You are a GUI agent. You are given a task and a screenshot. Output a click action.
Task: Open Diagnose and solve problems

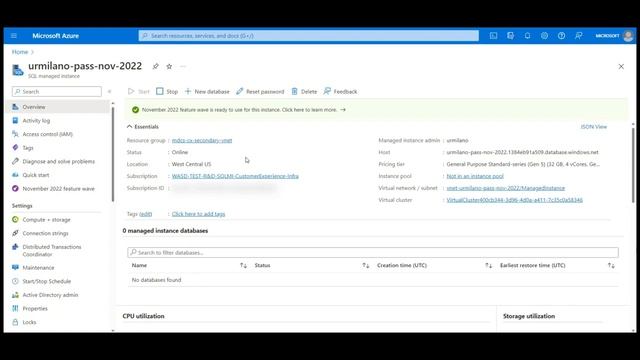[58, 162]
